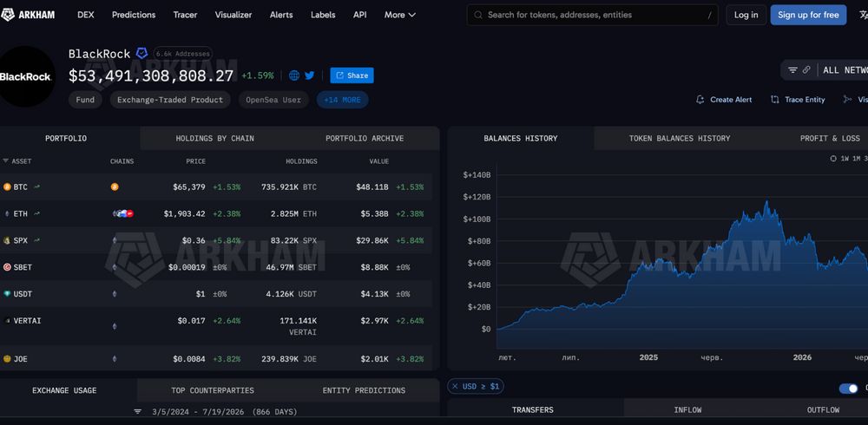Viewport: 868px width, 425px height.
Task: Expand the More menu in navigation
Action: click(x=399, y=15)
